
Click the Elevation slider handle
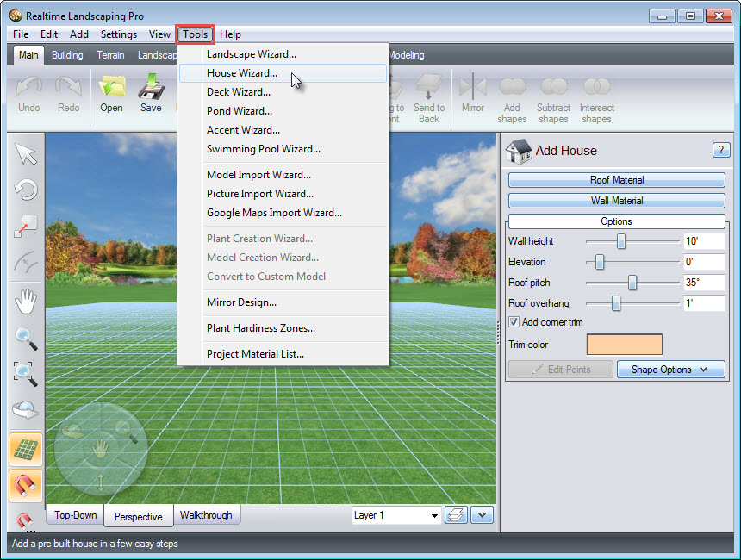tap(599, 262)
